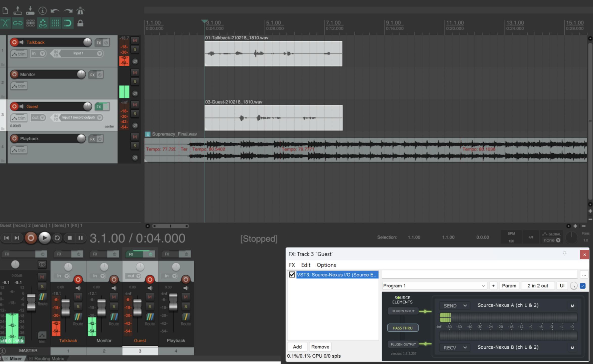Toggle record arm on the Playback track

pyautogui.click(x=14, y=138)
